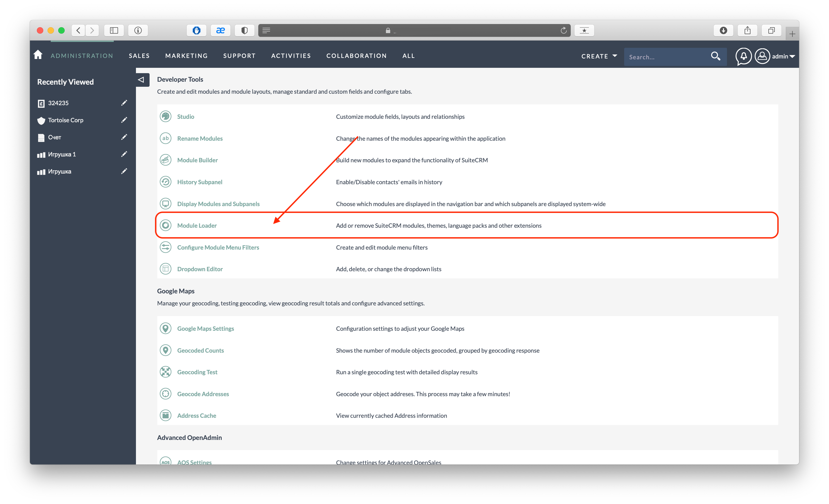This screenshot has height=504, width=829.
Task: Click the History Subpanel icon
Action: (x=166, y=182)
